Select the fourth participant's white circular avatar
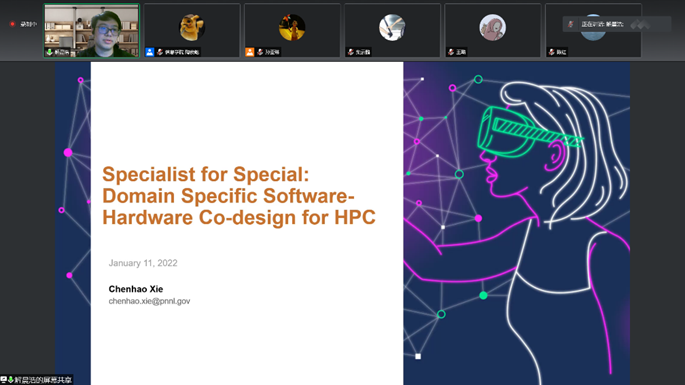This screenshot has height=385, width=685. (392, 27)
